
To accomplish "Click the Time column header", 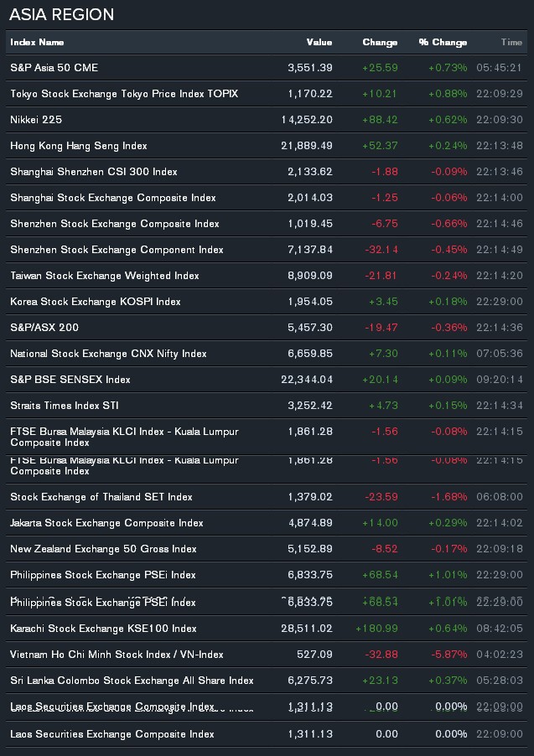I will point(511,42).
